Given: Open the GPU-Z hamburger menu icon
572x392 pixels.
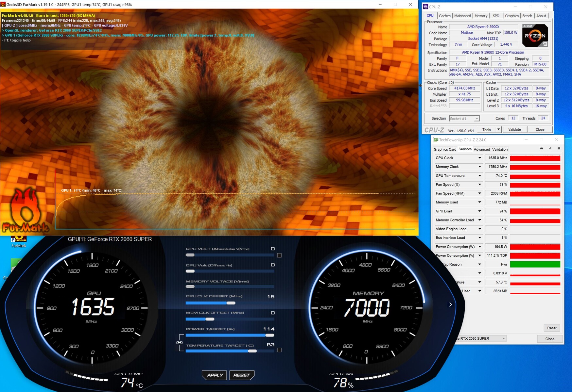Looking at the screenshot, I should [x=559, y=149].
